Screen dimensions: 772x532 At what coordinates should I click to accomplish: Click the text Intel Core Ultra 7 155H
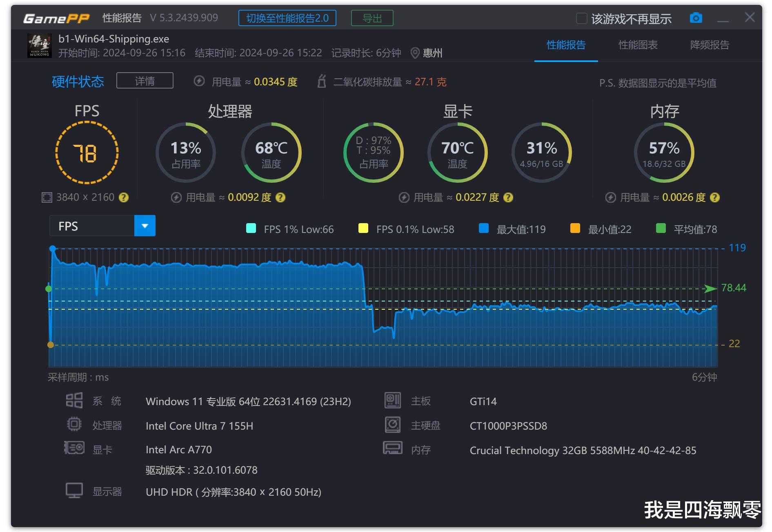(x=200, y=426)
